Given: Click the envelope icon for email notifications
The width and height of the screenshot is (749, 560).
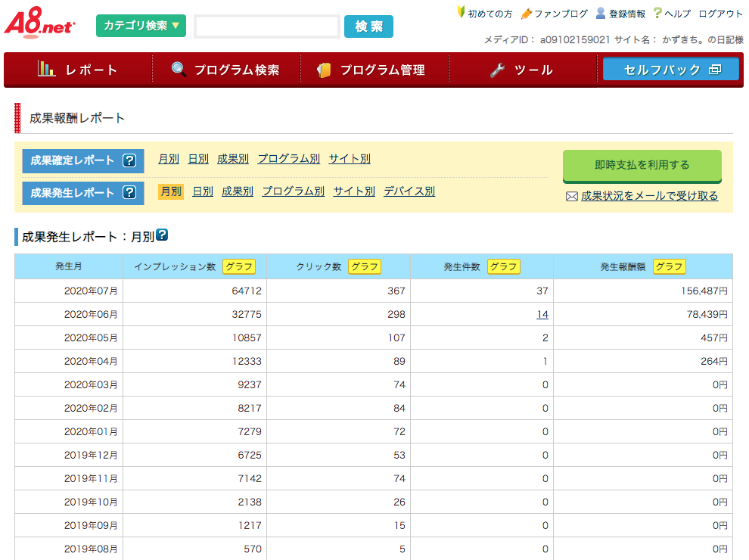Looking at the screenshot, I should (x=572, y=195).
